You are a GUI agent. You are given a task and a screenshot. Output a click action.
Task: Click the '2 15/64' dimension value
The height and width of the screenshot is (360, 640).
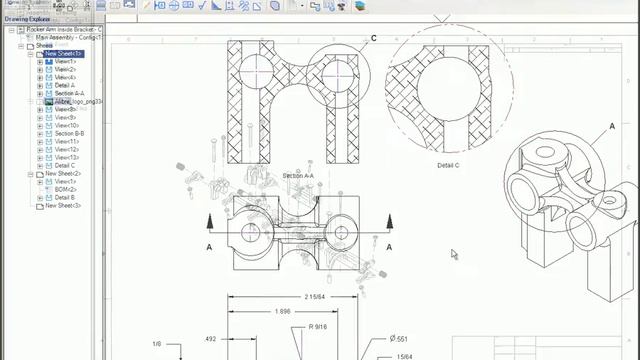pyautogui.click(x=315, y=297)
